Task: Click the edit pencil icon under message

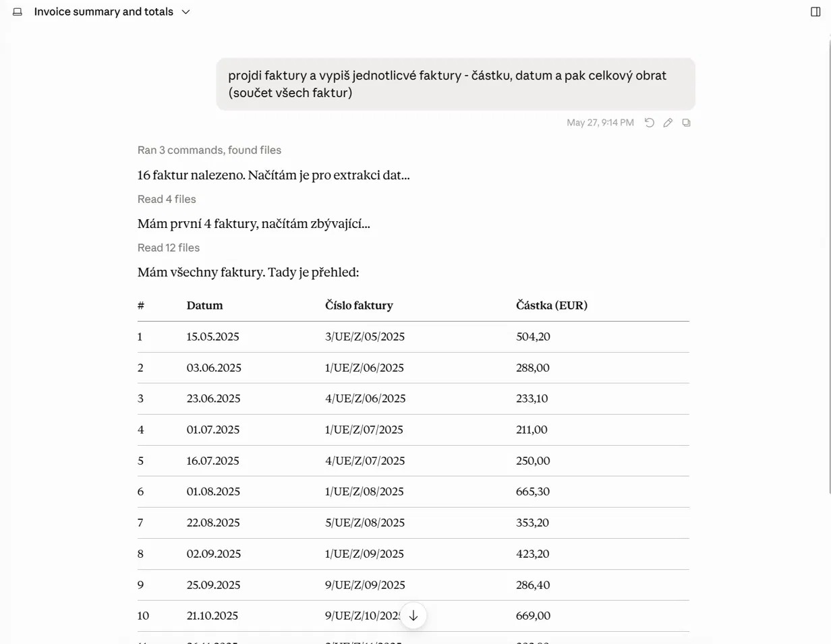Action: pos(668,123)
